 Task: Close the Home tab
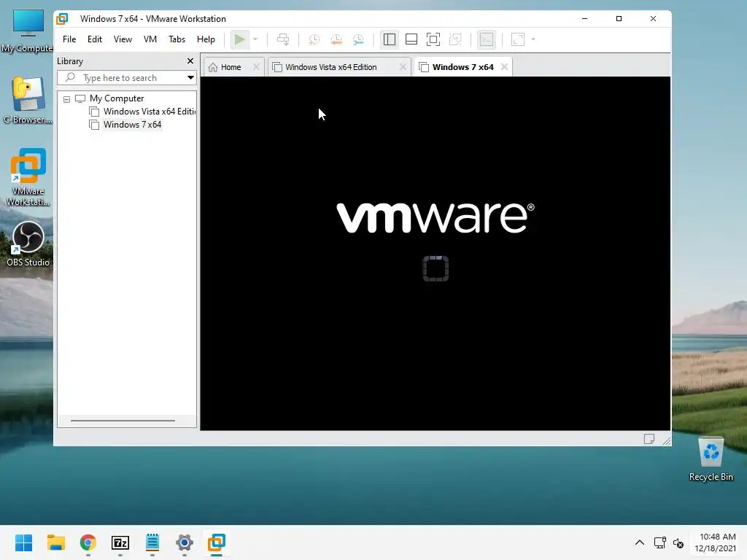click(x=256, y=67)
